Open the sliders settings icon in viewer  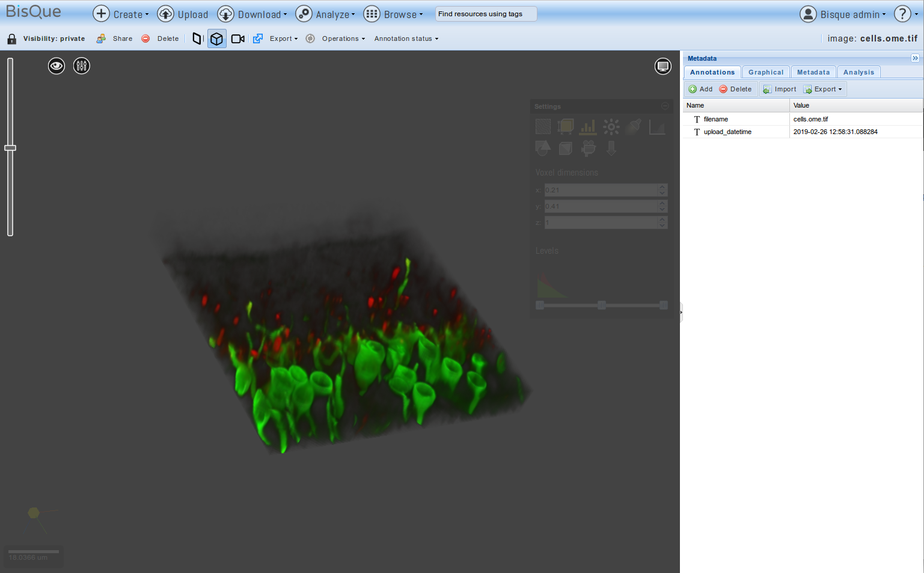(x=82, y=66)
